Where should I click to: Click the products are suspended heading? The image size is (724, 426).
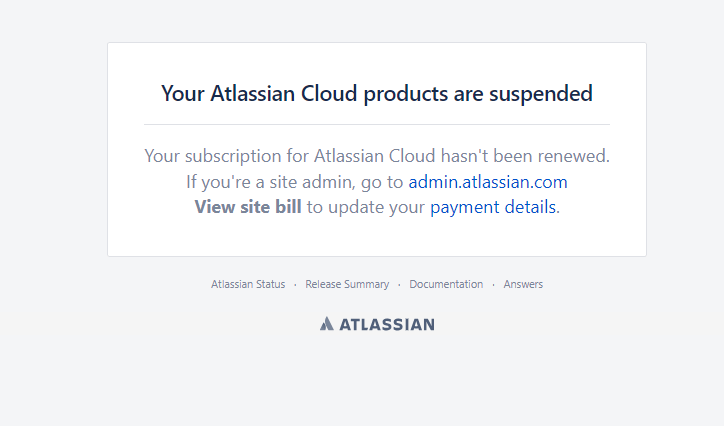(377, 94)
